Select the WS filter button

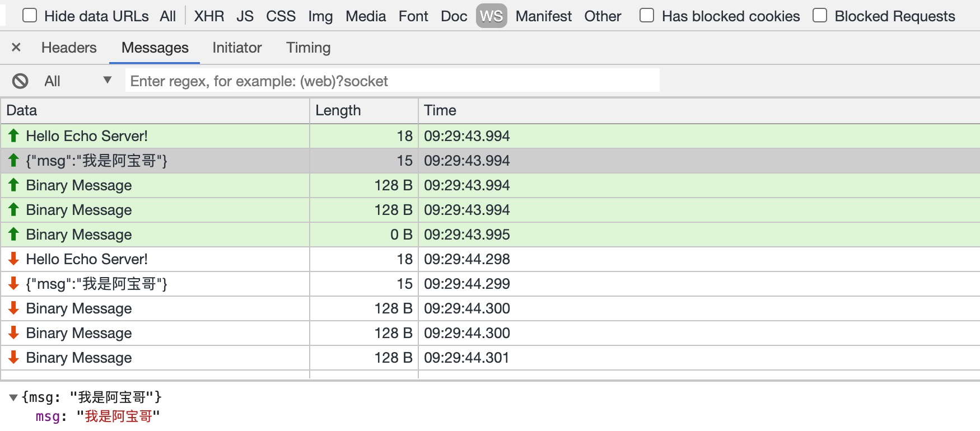click(x=491, y=16)
